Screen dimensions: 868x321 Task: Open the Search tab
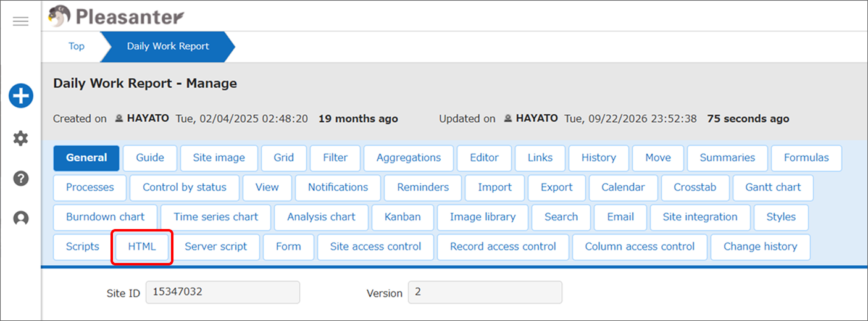coord(561,217)
